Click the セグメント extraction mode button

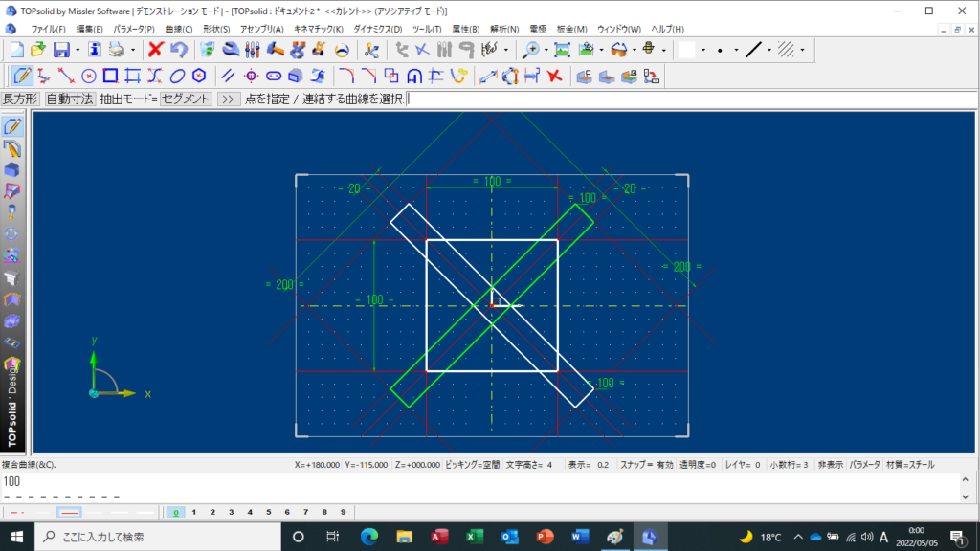tap(186, 99)
